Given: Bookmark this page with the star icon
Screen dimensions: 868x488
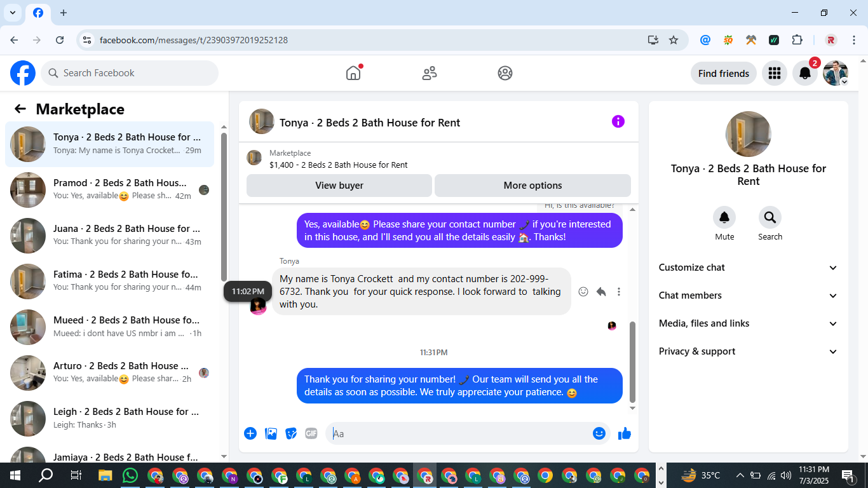Looking at the screenshot, I should point(674,40).
